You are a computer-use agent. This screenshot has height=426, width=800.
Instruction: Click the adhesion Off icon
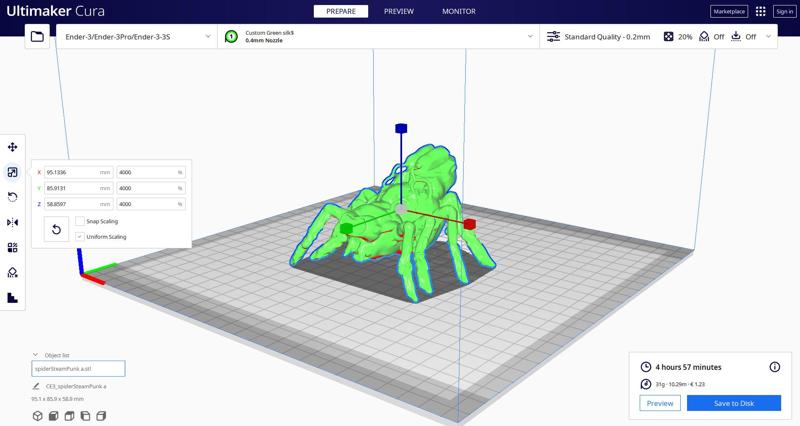[736, 36]
